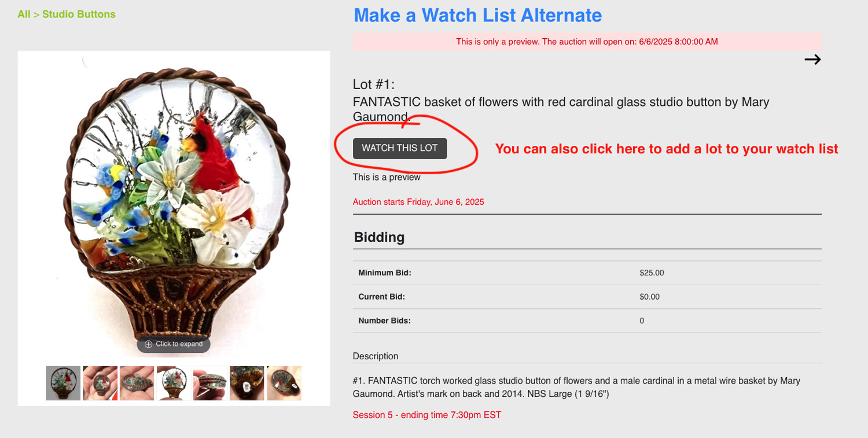Viewport: 868px width, 438px height.
Task: Click the plus icon on the expand overlay
Action: pyautogui.click(x=149, y=344)
